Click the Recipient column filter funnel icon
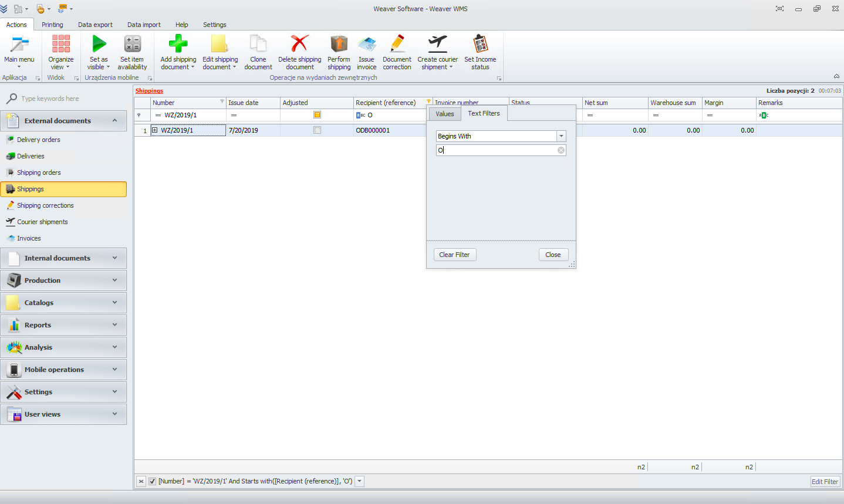Image resolution: width=844 pixels, height=504 pixels. tap(428, 102)
